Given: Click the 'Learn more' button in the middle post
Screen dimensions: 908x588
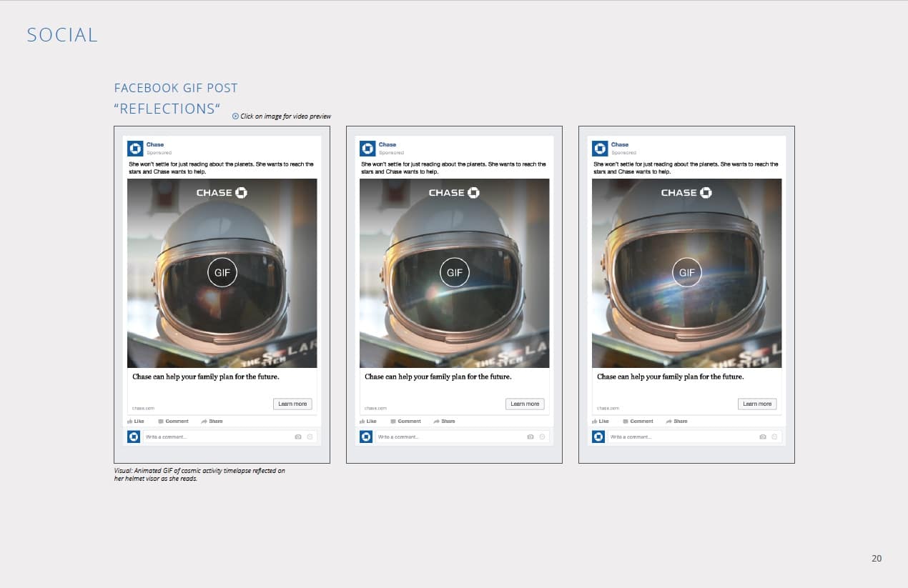Looking at the screenshot, I should coord(525,404).
